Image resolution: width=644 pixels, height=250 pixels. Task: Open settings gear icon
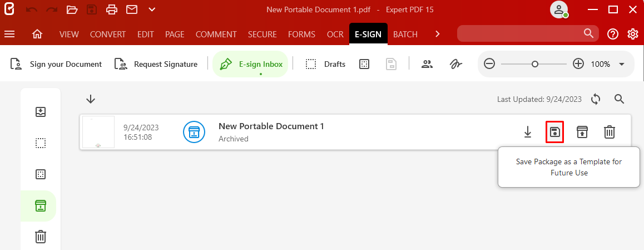633,34
